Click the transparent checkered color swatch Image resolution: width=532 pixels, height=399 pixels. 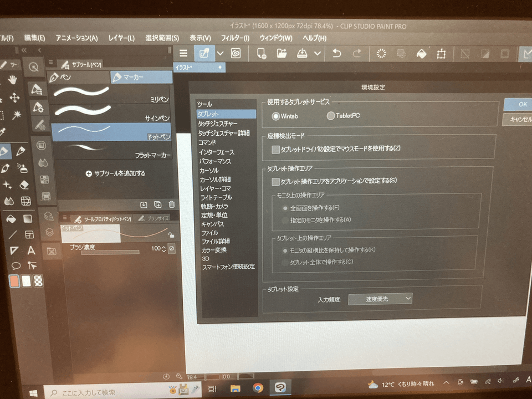(x=38, y=280)
